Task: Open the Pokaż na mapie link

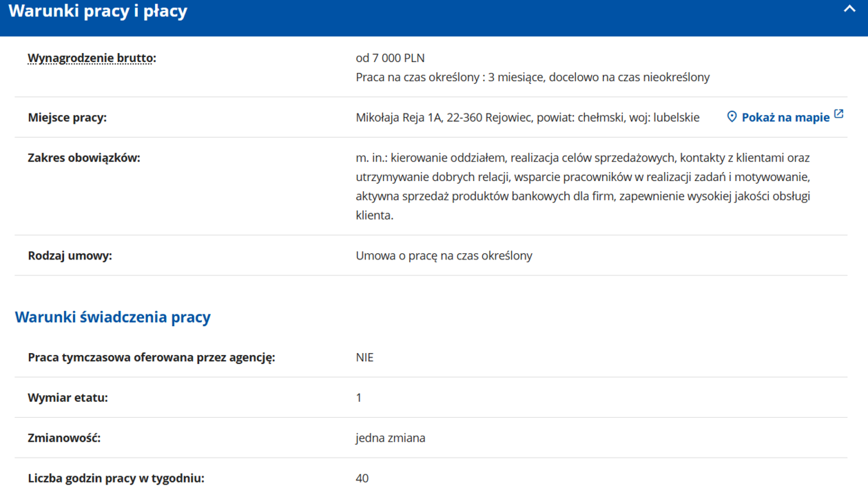Action: pos(785,118)
